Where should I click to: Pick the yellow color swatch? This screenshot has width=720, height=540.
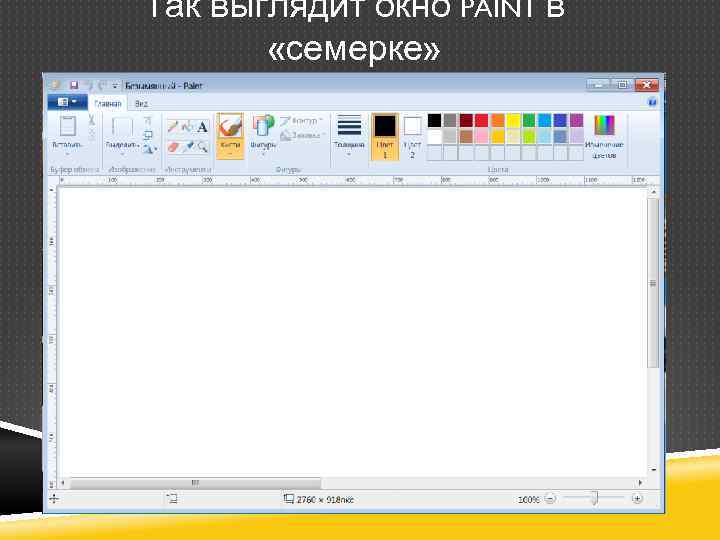pyautogui.click(x=513, y=120)
